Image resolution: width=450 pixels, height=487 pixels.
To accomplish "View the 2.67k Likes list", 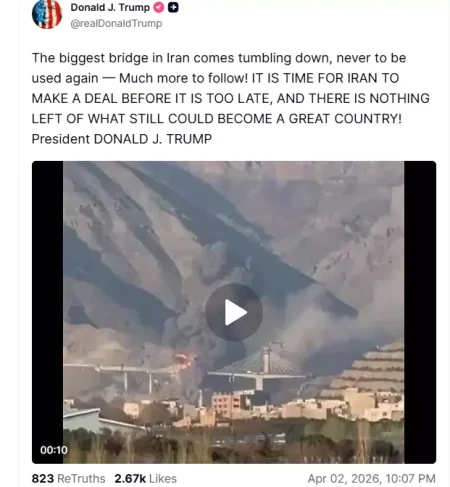I will click(x=145, y=479).
